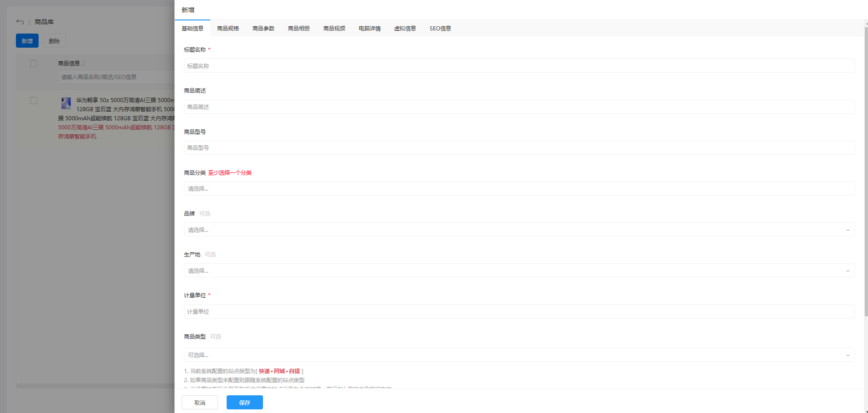The image size is (868, 413).
Task: Switch to the 商品规格 tab
Action: 228,29
